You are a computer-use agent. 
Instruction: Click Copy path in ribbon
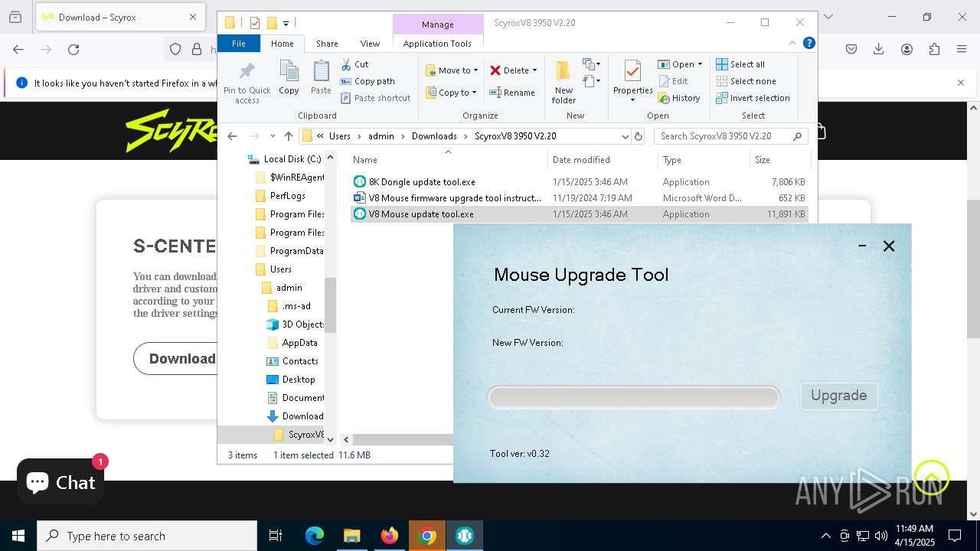367,81
